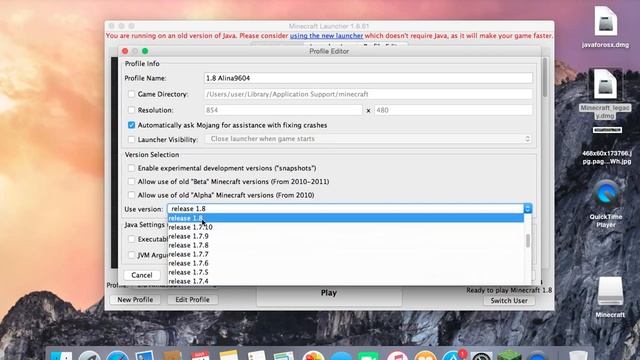Enable the Launcher Visibility checkbox
640x360 pixels.
tap(131, 139)
